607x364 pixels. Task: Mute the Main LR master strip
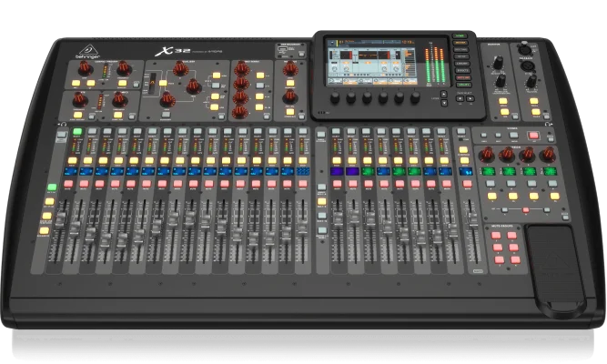coord(467,184)
